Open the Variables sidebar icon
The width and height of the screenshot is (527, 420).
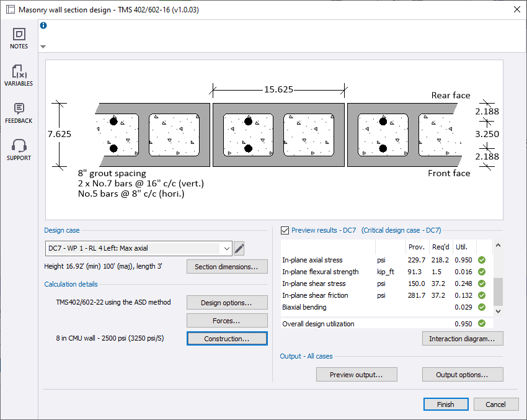19,72
